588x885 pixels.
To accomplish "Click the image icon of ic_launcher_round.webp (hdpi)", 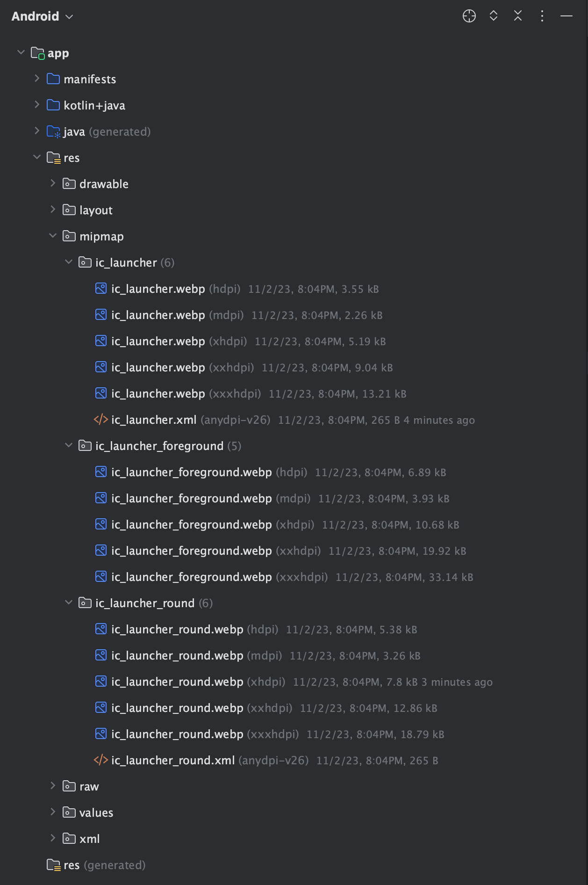I will click(x=101, y=629).
